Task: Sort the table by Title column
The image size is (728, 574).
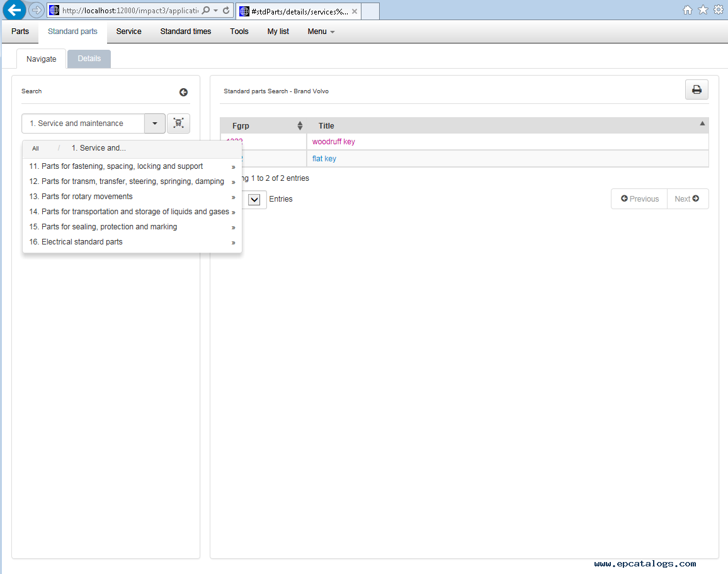Action: [x=702, y=124]
